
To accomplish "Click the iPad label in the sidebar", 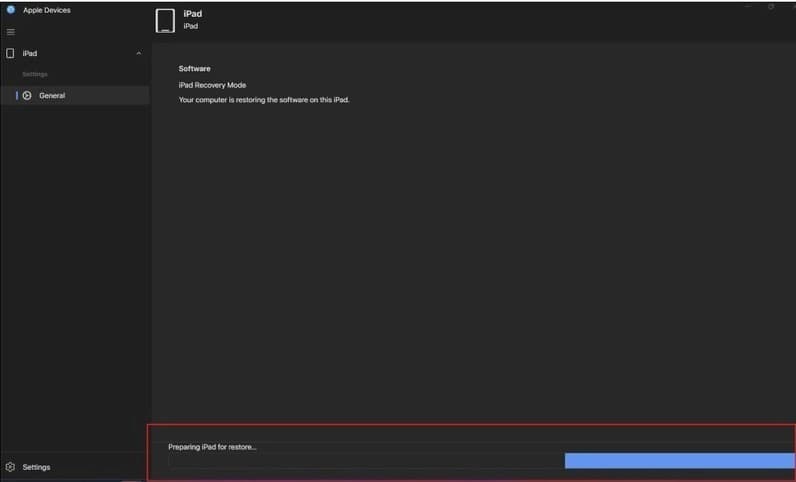I will (29, 53).
